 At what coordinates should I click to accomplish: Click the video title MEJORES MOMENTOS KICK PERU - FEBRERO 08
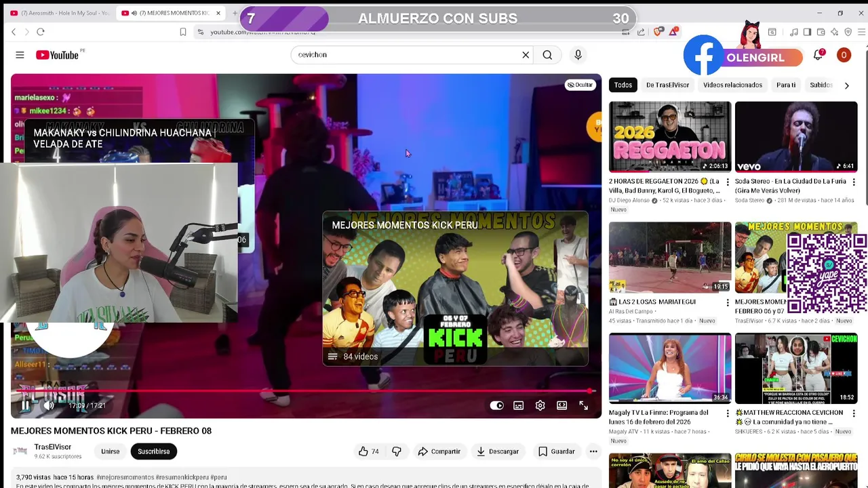point(111,430)
